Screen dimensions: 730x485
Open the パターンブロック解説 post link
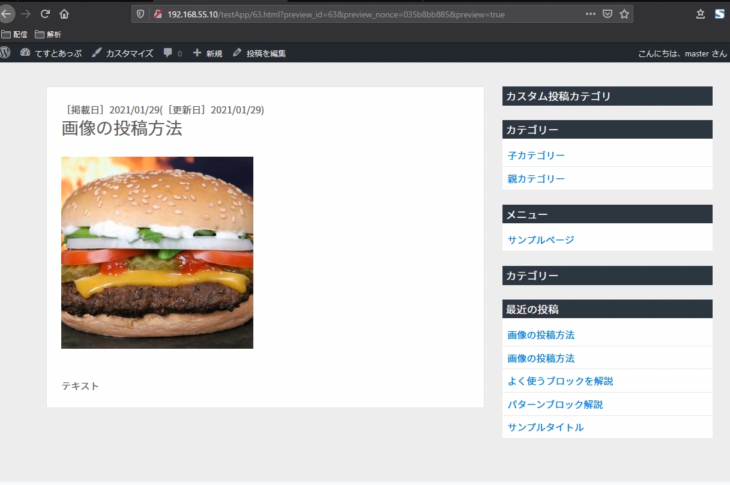[555, 404]
